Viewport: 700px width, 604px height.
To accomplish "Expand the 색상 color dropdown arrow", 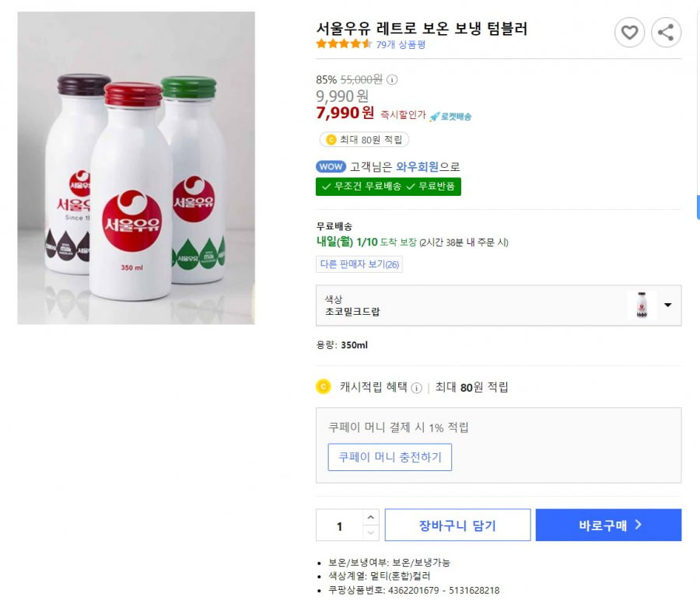I will pos(668,305).
